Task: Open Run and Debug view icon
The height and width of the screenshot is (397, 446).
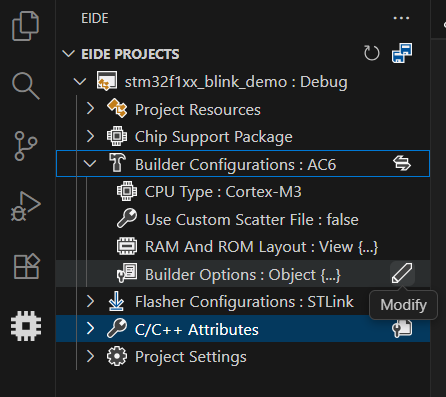Action: pyautogui.click(x=26, y=206)
